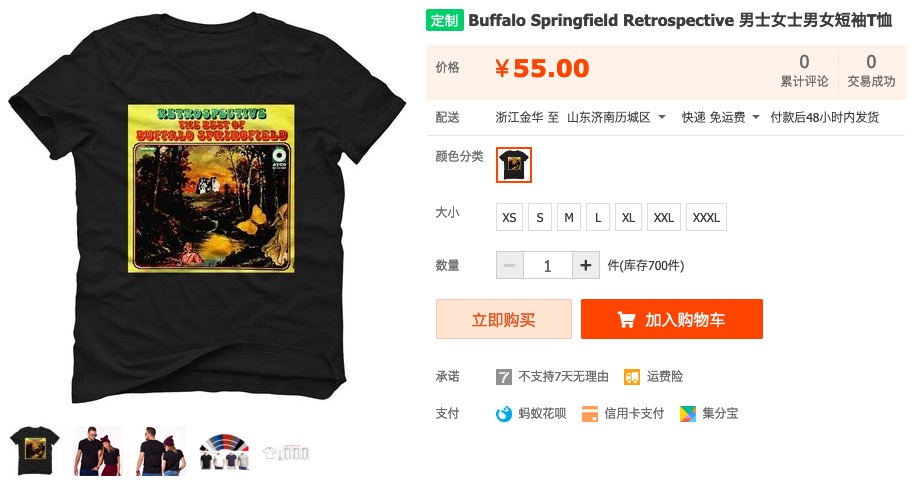Choose size XL option
915x491 pixels.
point(628,218)
